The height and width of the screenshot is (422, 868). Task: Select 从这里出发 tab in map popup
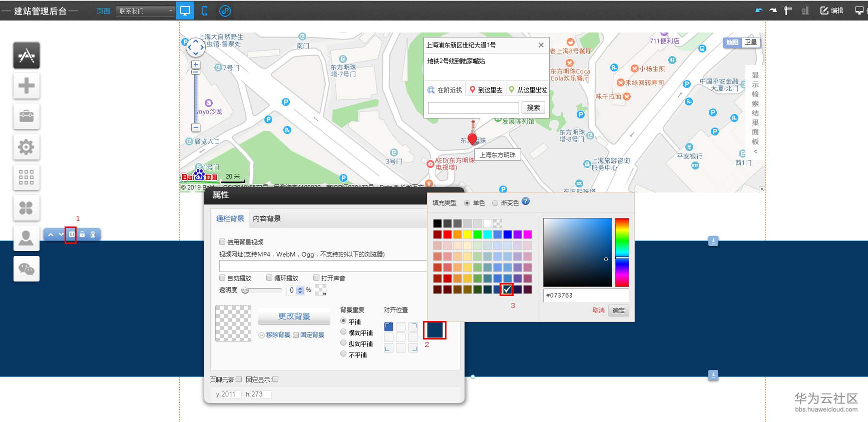click(x=528, y=90)
